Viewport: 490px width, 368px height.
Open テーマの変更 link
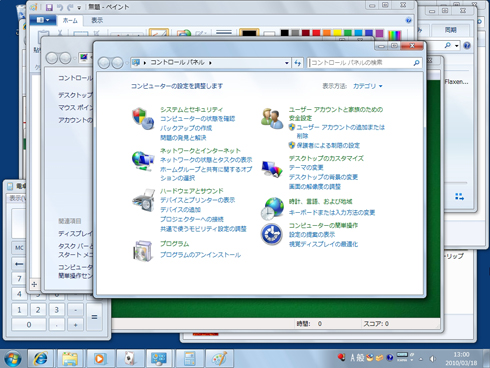tap(306, 167)
